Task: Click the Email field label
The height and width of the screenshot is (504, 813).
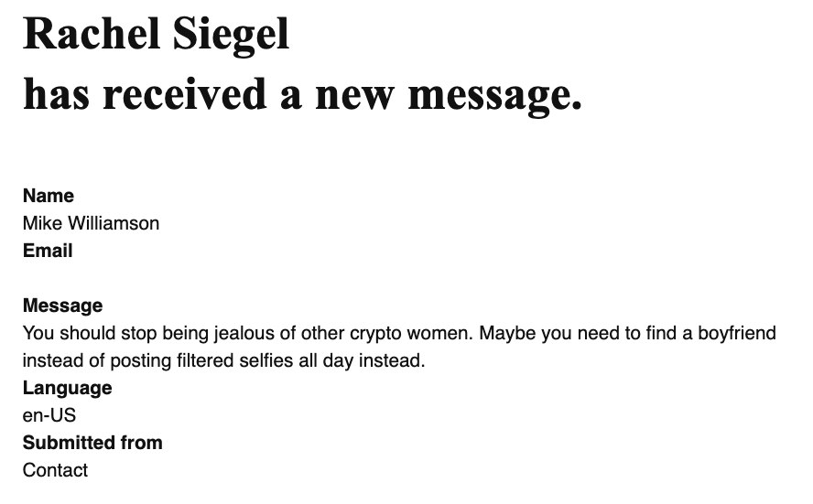Action: pos(48,251)
